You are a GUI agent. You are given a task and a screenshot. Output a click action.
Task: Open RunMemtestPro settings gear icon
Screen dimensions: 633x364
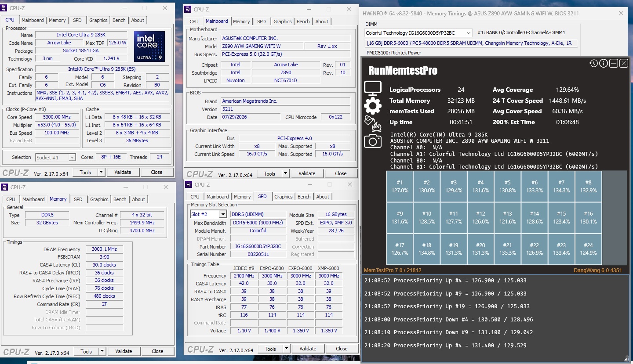click(x=373, y=106)
